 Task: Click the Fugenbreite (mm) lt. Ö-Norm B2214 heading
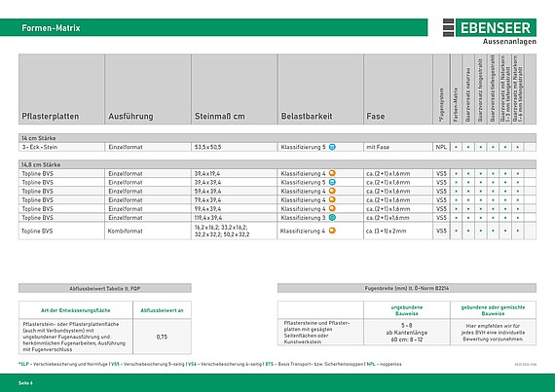pyautogui.click(x=407, y=288)
